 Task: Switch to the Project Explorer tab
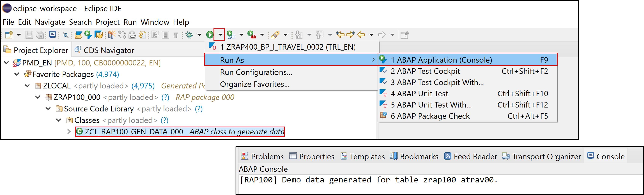click(x=36, y=50)
